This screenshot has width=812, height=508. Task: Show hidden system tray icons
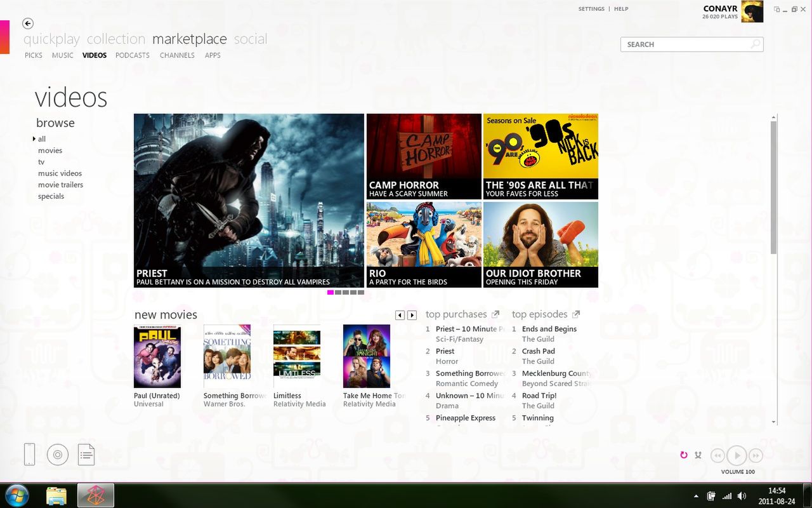pos(696,496)
